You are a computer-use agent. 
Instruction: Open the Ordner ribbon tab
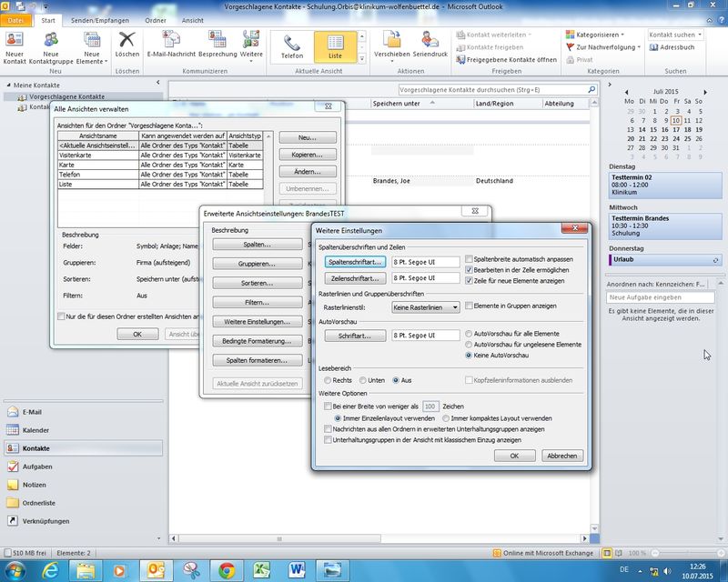[x=156, y=19]
